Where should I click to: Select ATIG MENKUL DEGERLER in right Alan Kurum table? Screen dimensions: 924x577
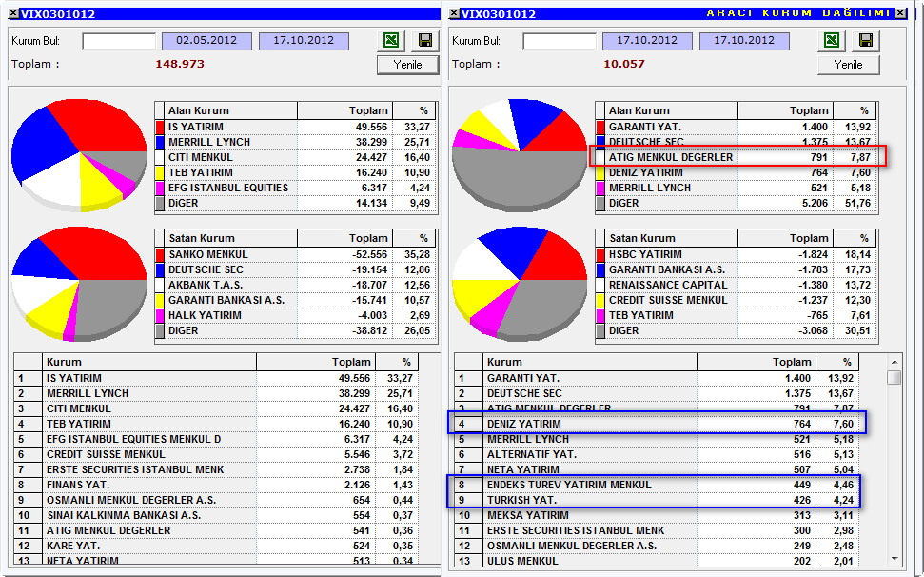pyautogui.click(x=737, y=157)
